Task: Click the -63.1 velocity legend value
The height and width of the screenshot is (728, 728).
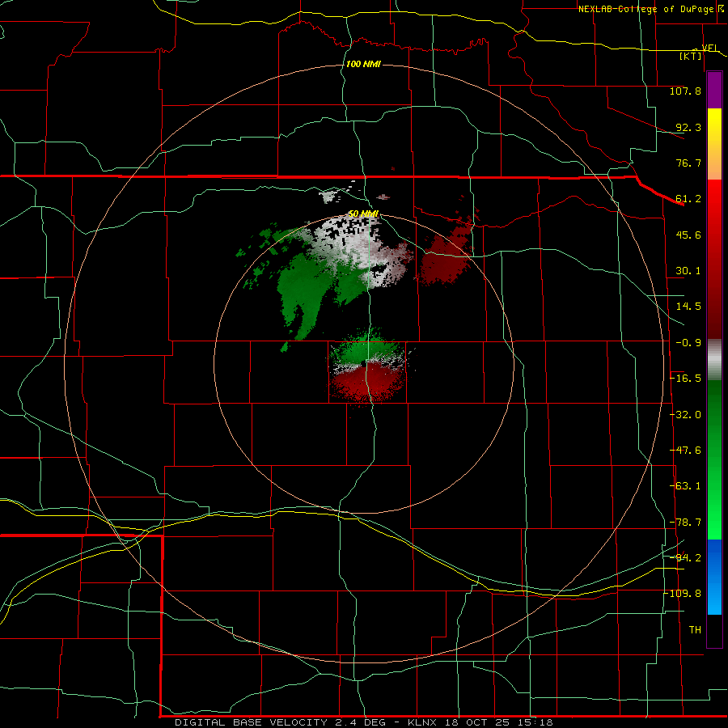Action: [685, 486]
